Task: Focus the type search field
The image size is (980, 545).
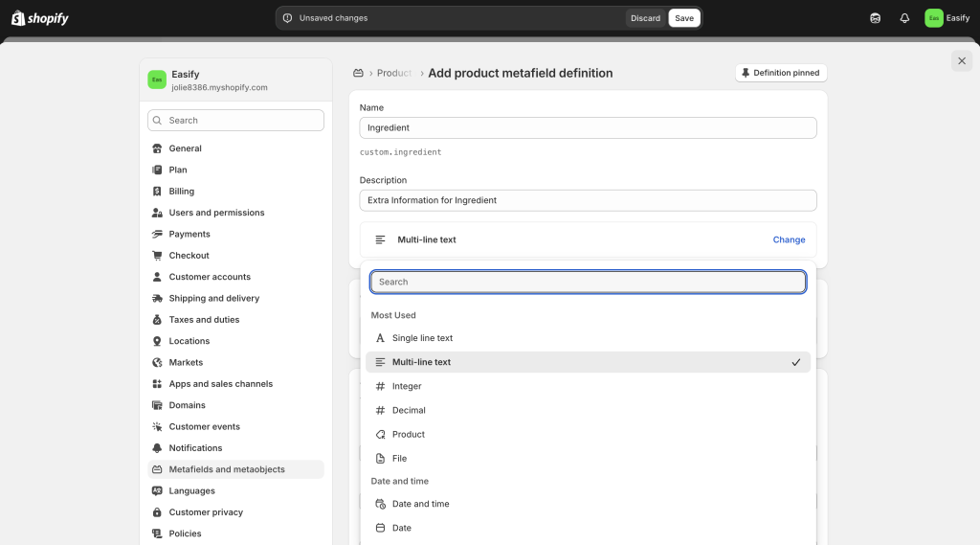Action: point(588,282)
